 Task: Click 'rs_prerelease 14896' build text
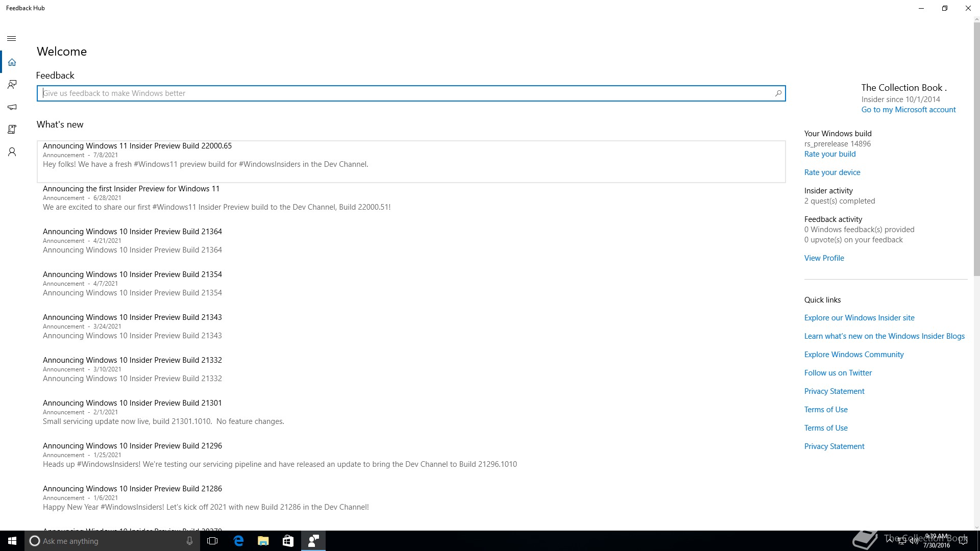[x=838, y=144]
